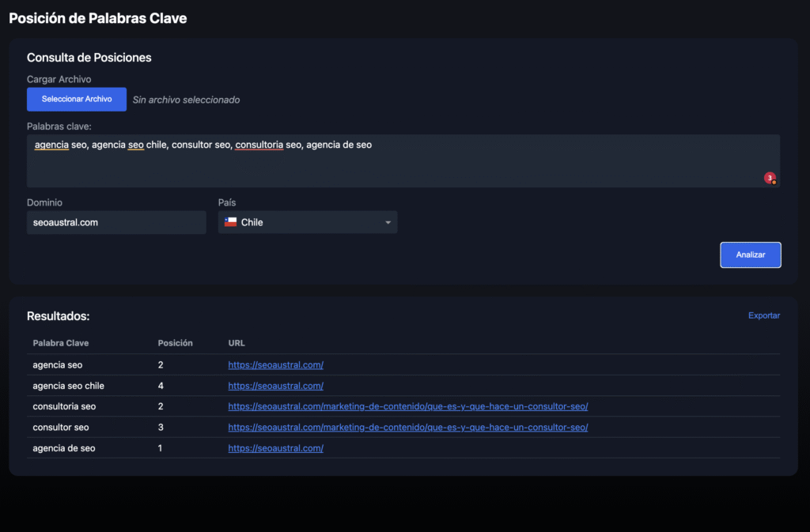Click the Palabra Clave column header

tap(61, 343)
